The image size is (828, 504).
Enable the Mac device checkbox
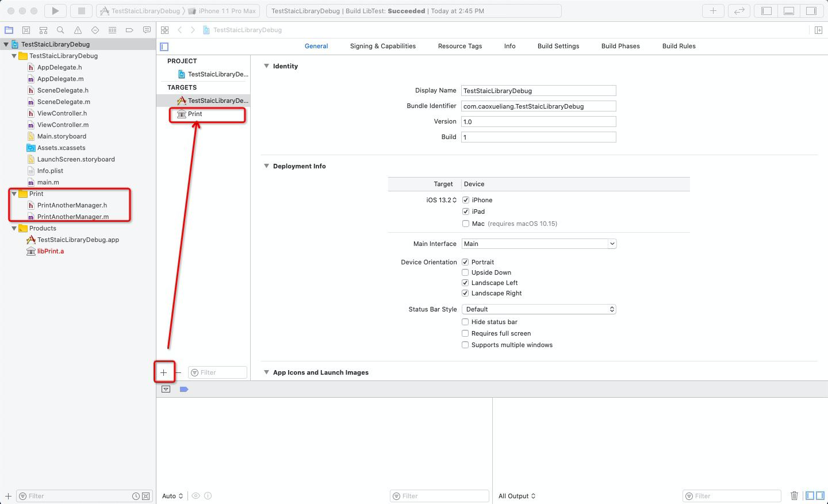pos(466,224)
